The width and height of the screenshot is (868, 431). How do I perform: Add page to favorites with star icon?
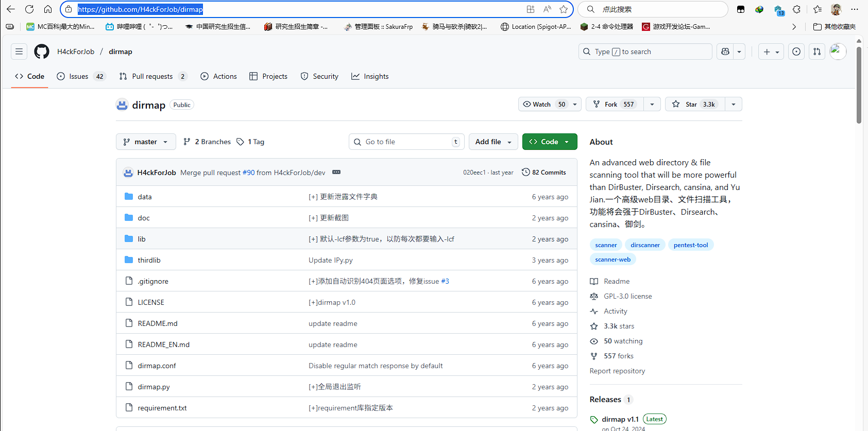pos(564,9)
